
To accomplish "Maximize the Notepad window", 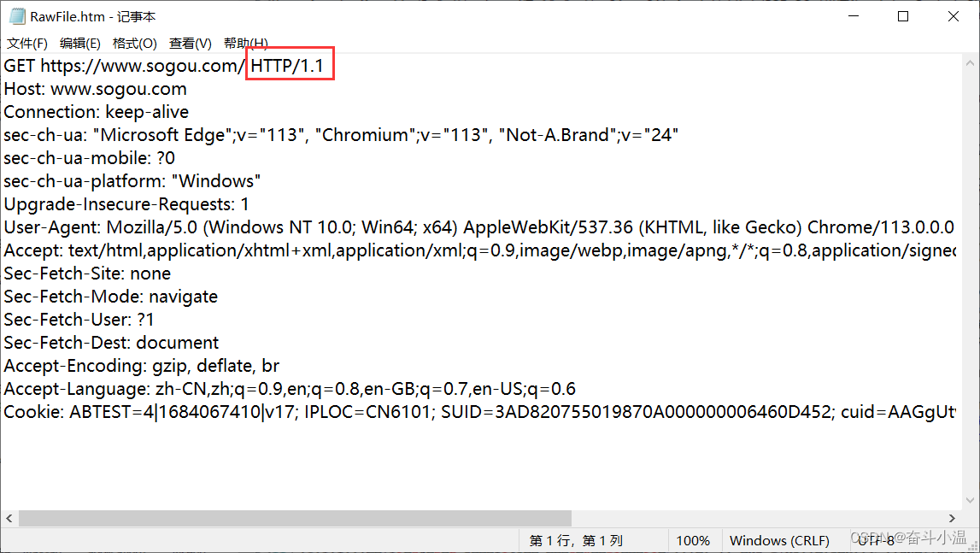I will pyautogui.click(x=903, y=16).
